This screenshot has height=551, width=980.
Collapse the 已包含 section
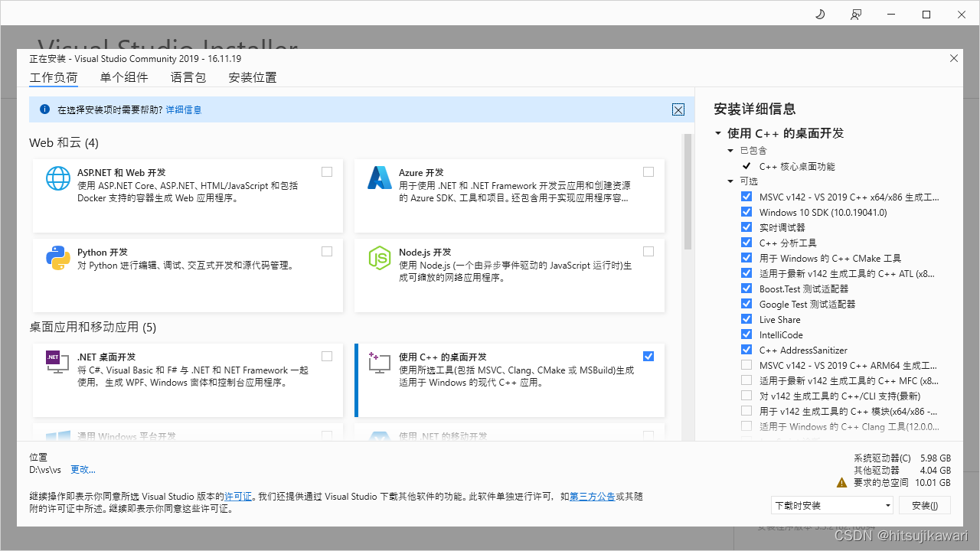pos(730,151)
